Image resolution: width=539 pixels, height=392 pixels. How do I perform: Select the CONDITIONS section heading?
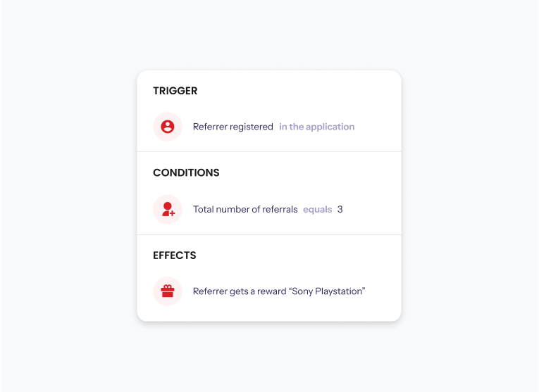186,172
